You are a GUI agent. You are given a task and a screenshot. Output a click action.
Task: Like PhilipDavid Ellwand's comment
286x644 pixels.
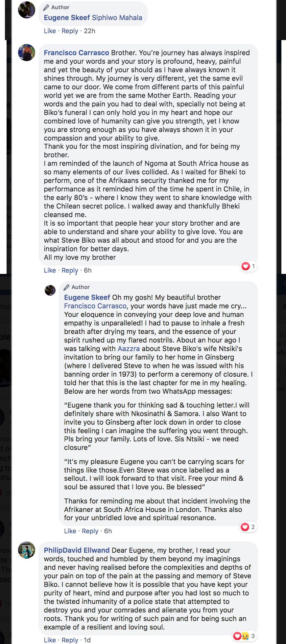click(50, 640)
